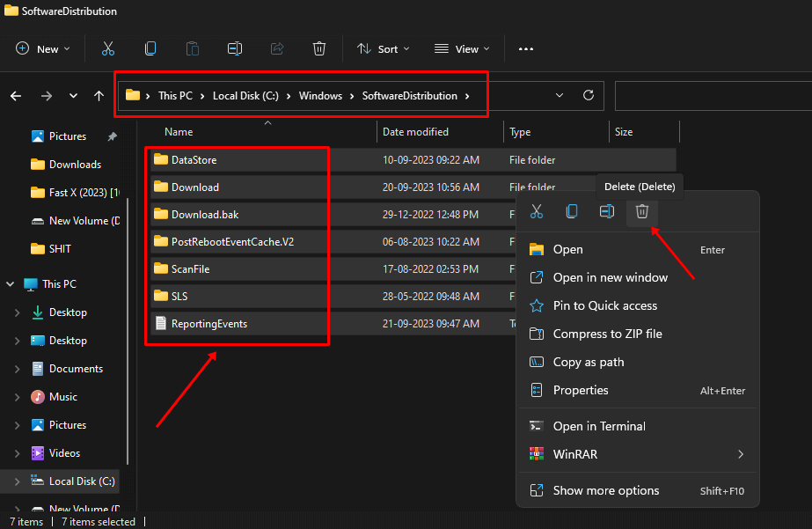
Task: Click the Cut scissors icon in the context menu
Action: coord(537,211)
